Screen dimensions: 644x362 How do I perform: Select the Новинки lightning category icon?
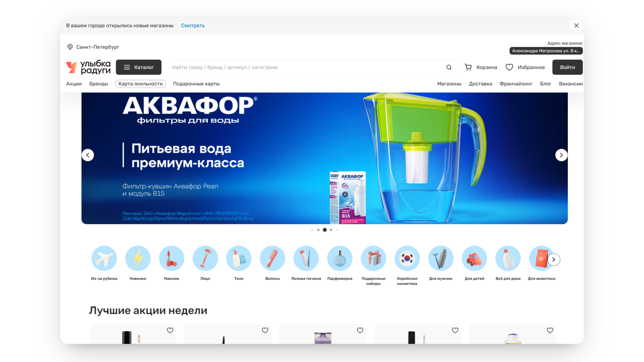(x=138, y=258)
